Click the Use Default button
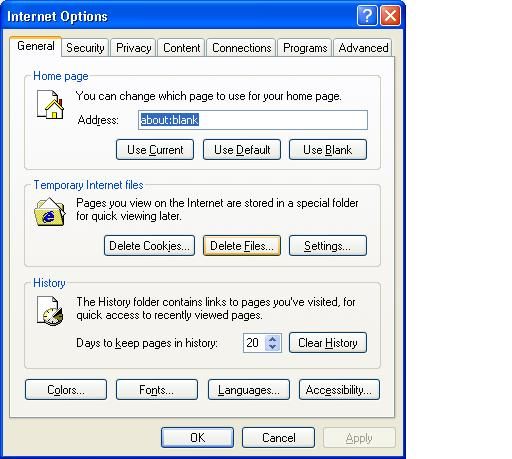This screenshot has width=512, height=459. click(x=242, y=150)
